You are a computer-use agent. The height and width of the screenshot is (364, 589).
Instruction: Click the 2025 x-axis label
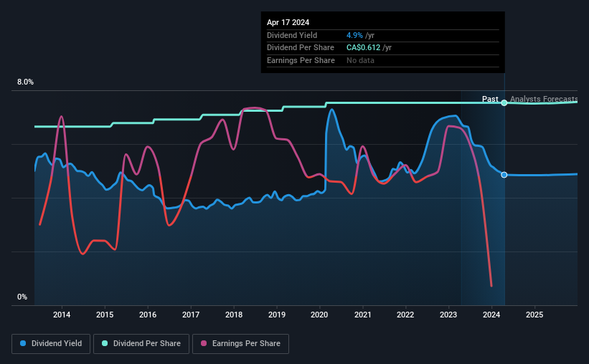click(534, 315)
